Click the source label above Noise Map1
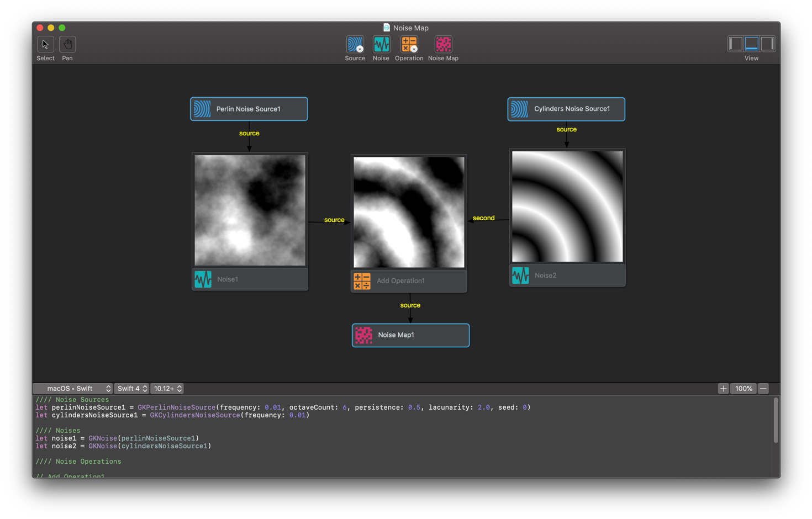This screenshot has height=519, width=812. click(410, 305)
